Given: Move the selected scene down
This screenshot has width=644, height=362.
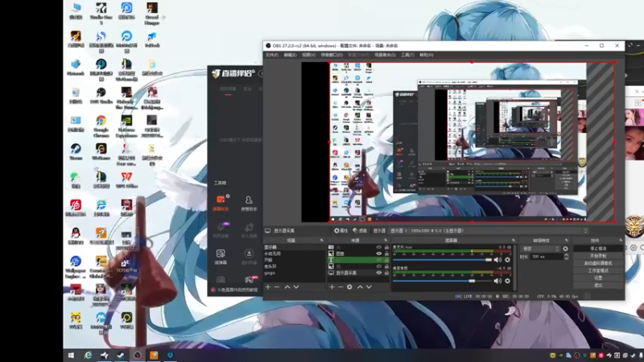Looking at the screenshot, I should 295,287.
